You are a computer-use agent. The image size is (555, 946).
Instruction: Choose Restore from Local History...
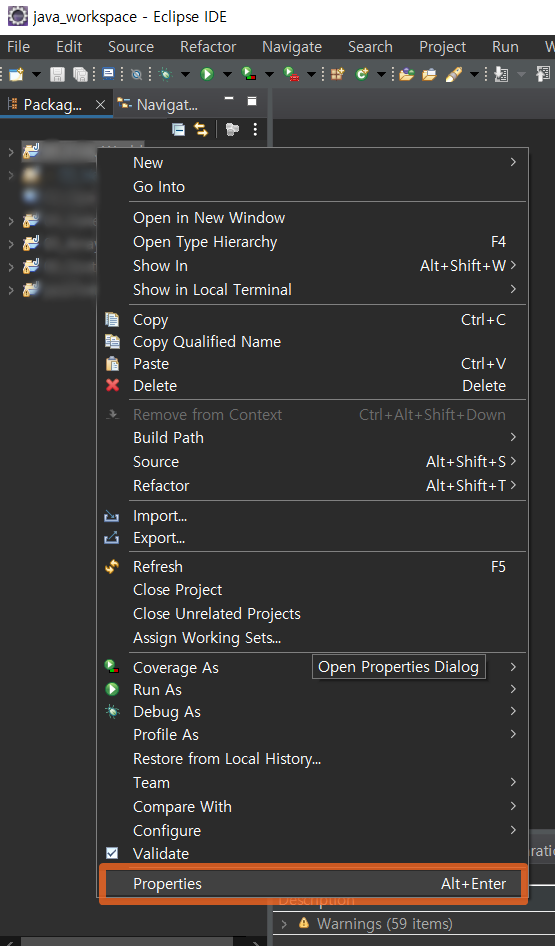313,758
